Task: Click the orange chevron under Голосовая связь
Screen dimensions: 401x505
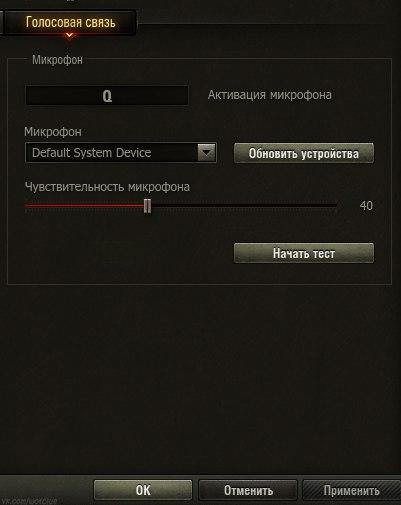Action: (69, 35)
